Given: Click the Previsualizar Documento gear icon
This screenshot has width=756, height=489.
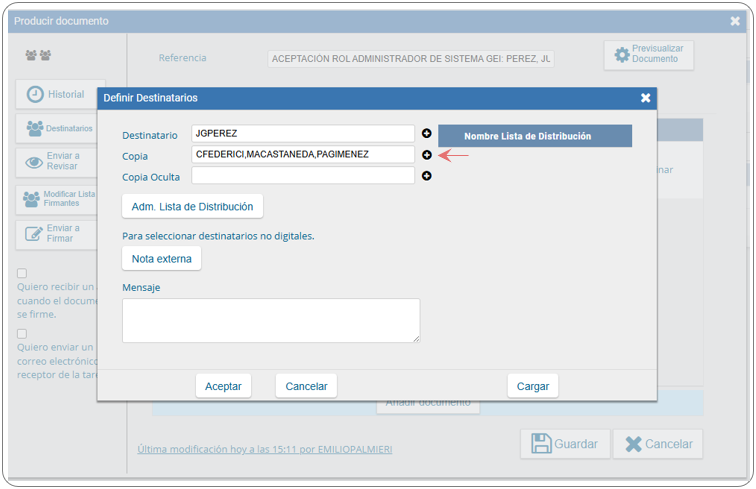Looking at the screenshot, I should (x=622, y=54).
